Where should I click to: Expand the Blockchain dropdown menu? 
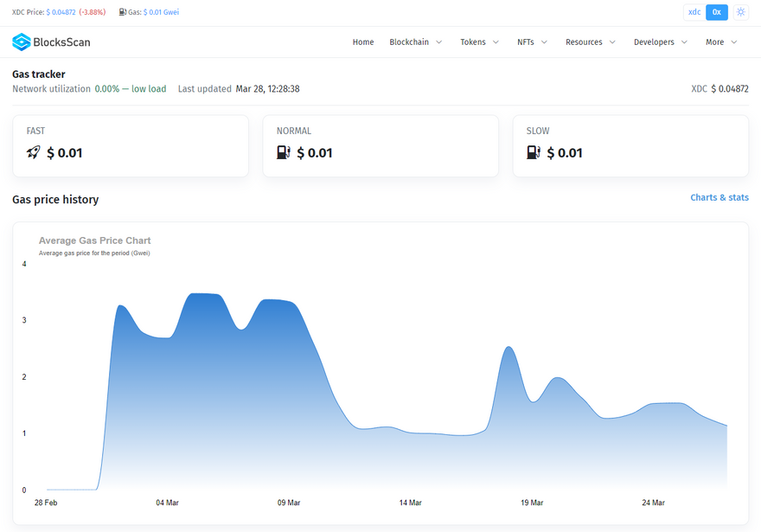(415, 42)
